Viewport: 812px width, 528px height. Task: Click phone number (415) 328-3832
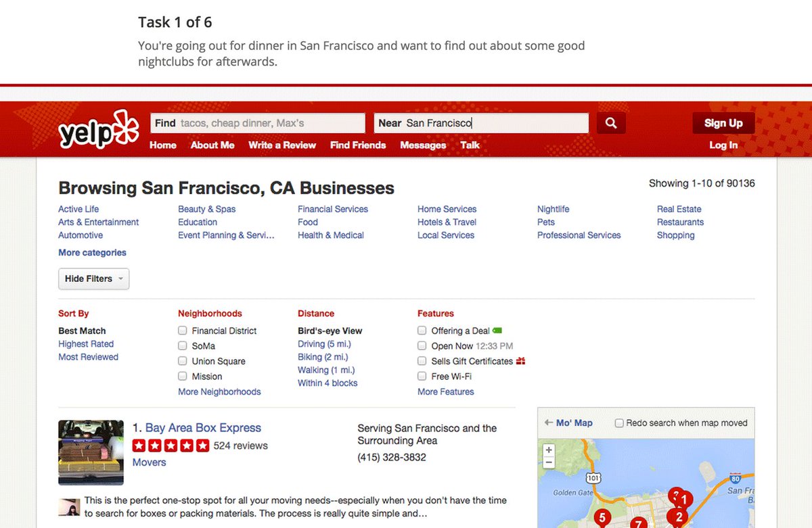click(392, 457)
